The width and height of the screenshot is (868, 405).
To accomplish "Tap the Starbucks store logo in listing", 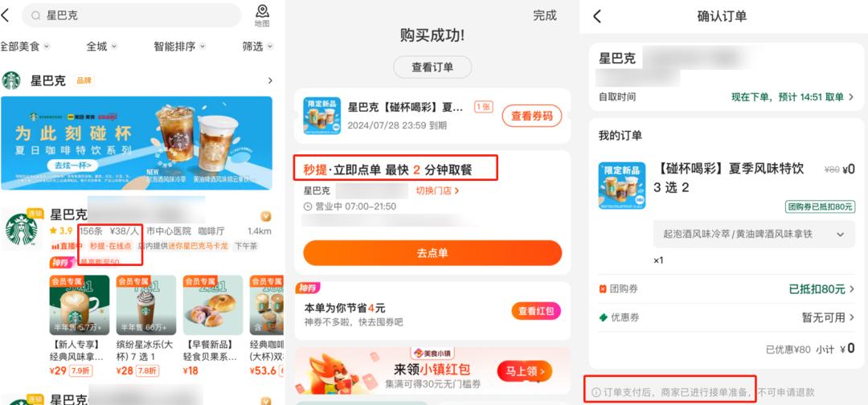I will [21, 229].
